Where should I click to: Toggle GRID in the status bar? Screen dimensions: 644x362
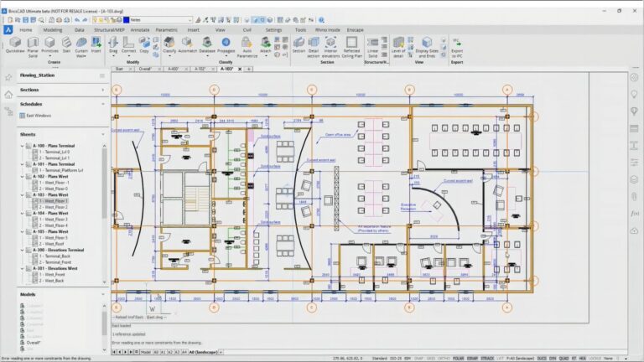(x=431, y=359)
